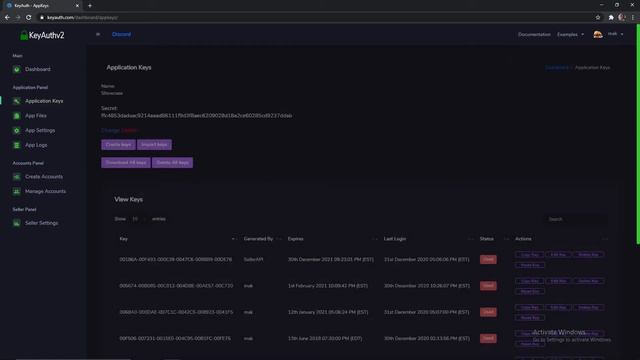Viewport: 640px width, 360px height.
Task: Go to App Files in sidebar
Action: [36, 116]
